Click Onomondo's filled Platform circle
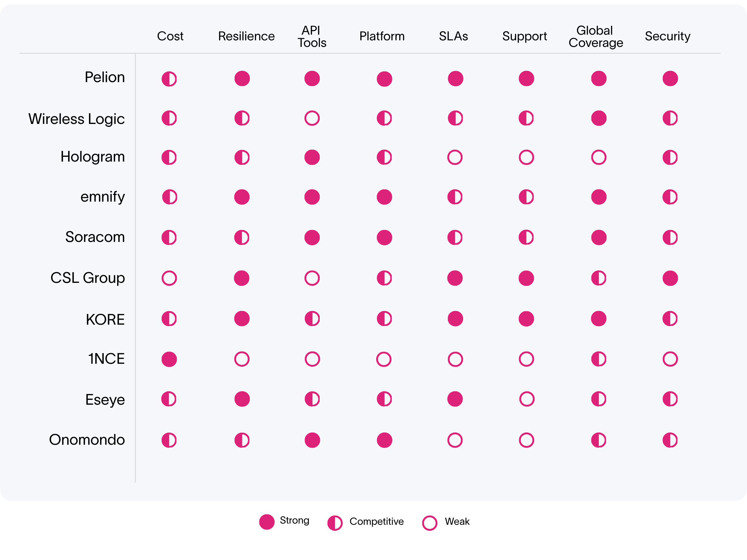 384,440
